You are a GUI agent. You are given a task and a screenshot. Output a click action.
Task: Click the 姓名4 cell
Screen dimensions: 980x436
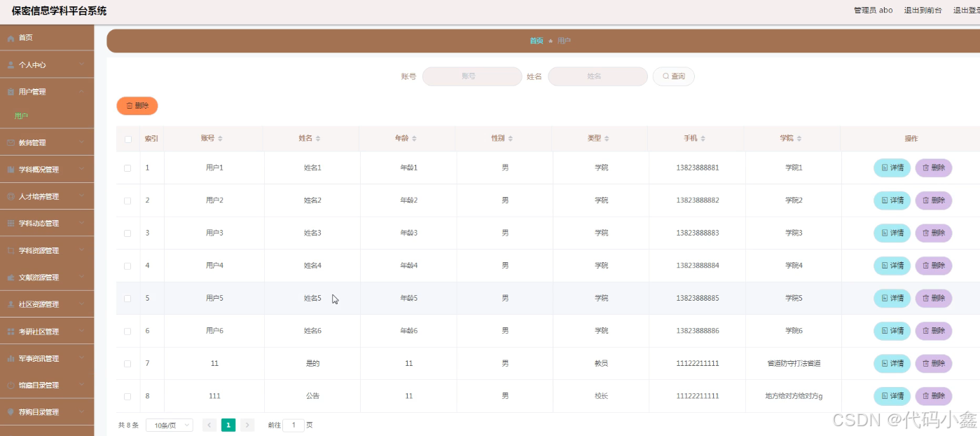312,266
